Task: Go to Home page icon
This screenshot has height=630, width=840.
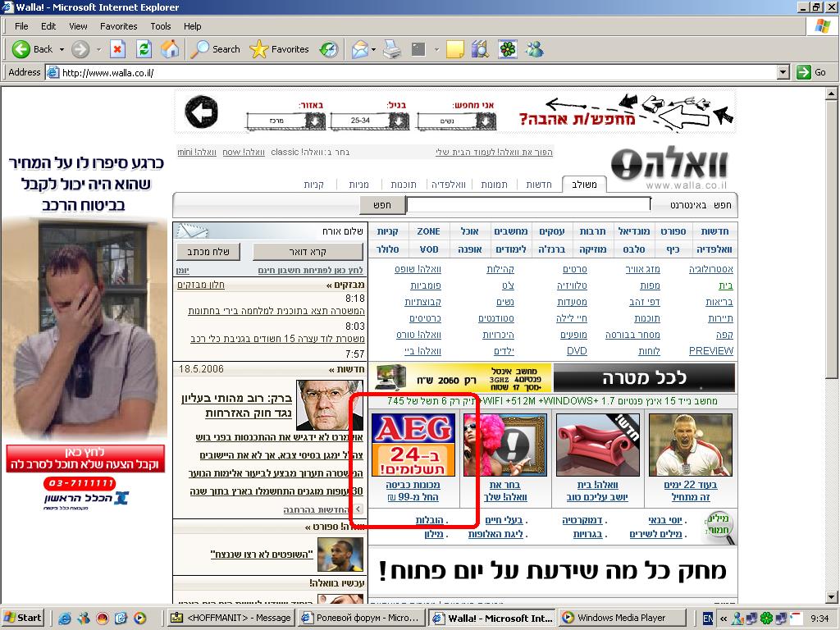Action: [170, 49]
